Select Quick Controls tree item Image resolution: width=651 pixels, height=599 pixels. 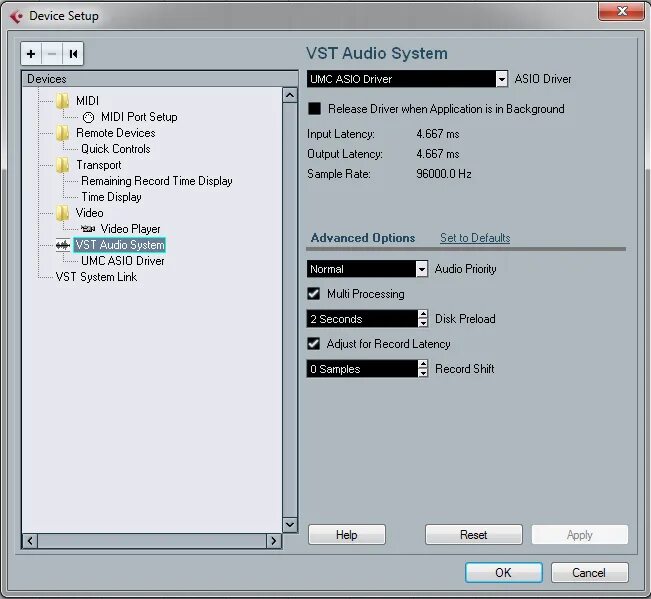(x=116, y=149)
